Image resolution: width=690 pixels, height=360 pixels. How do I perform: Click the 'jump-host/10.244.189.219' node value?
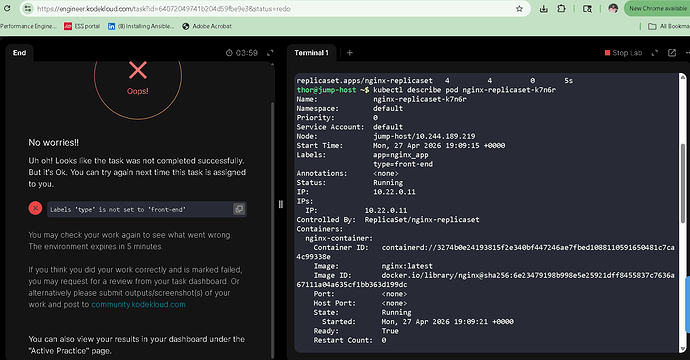[424, 136]
